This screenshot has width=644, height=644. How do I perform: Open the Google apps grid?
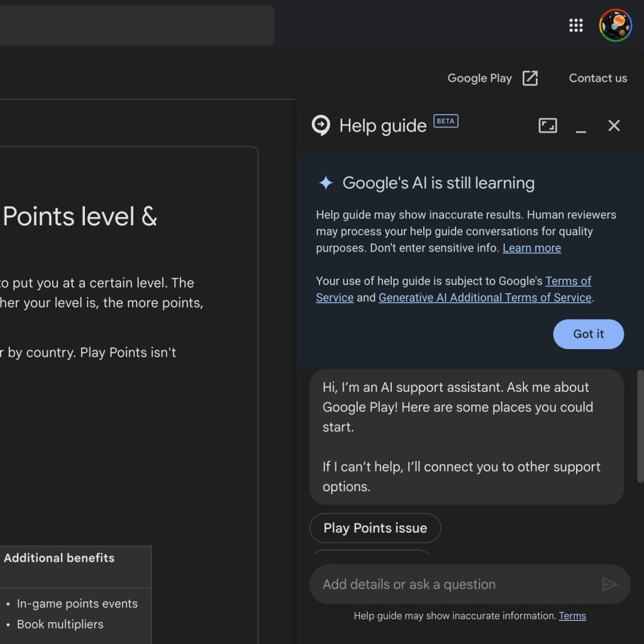click(575, 25)
